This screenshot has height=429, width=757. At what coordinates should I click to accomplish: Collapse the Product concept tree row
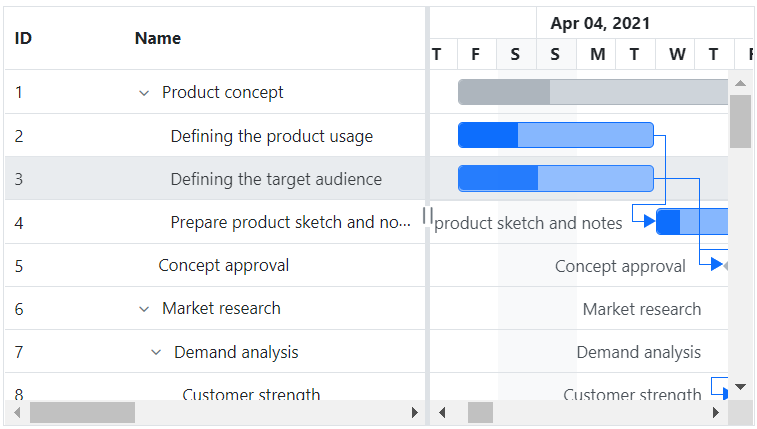point(144,93)
